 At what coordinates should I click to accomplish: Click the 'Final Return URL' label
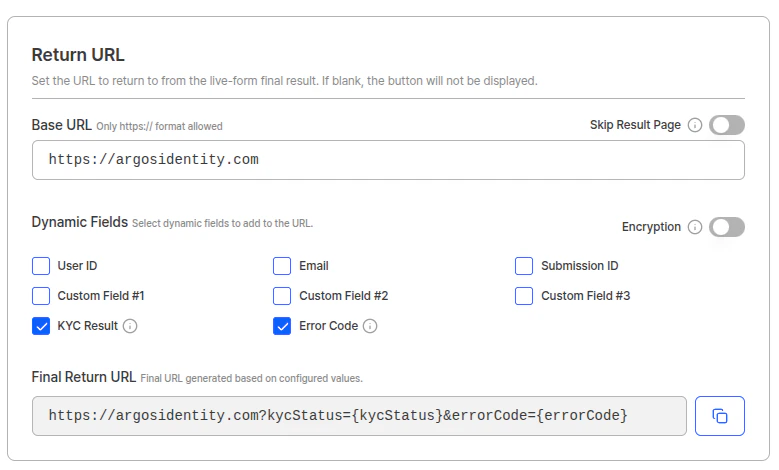pos(83,377)
